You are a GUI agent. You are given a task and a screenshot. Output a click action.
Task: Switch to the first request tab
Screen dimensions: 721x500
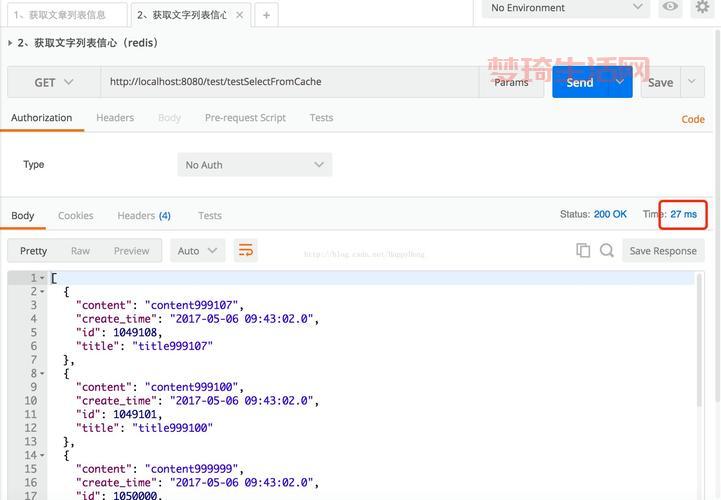67,15
